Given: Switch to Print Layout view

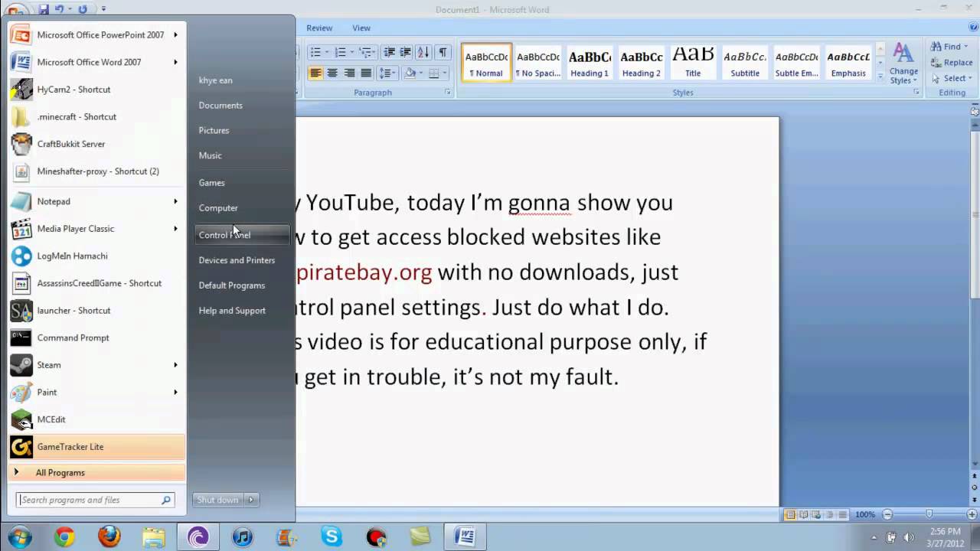Looking at the screenshot, I should coord(790,515).
